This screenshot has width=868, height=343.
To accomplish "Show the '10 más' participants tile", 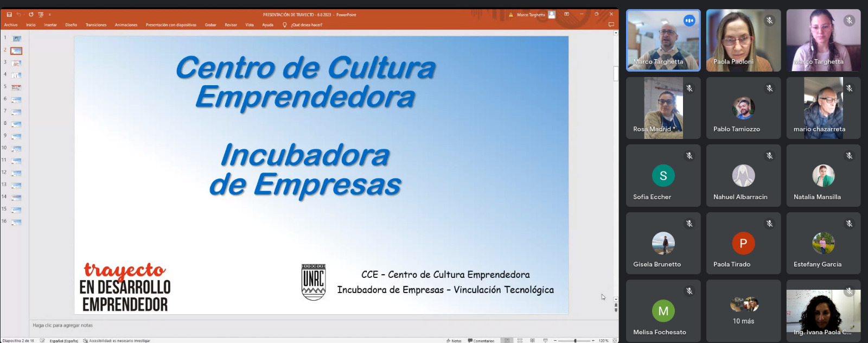I will 743,310.
